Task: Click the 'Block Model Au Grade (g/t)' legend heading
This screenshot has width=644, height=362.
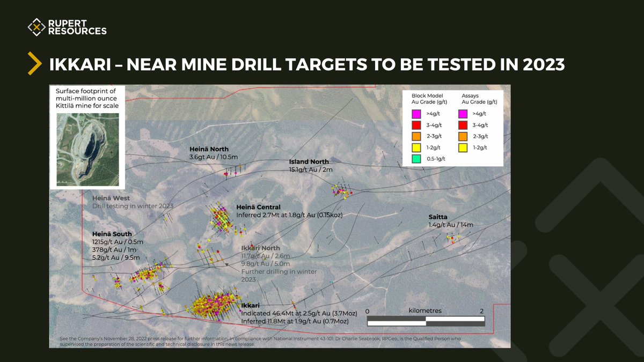Action: [429, 98]
